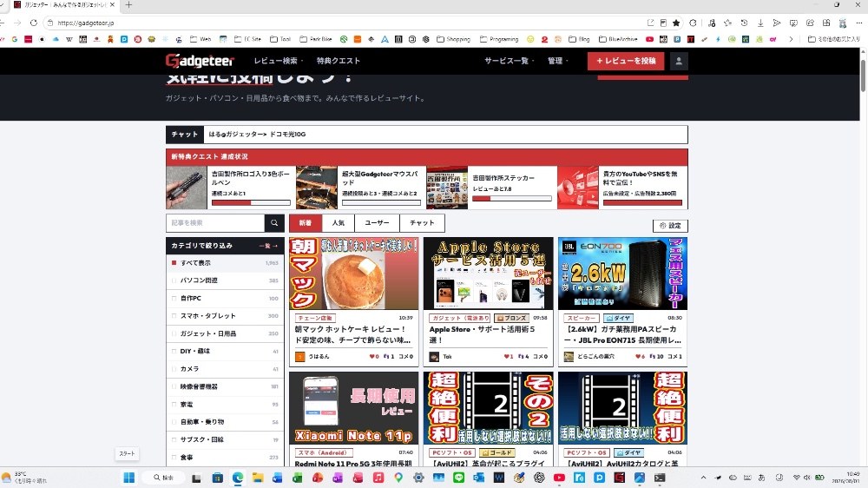Check the すべて表示 category checkbox
The width and height of the screenshot is (868, 488).
click(x=174, y=262)
